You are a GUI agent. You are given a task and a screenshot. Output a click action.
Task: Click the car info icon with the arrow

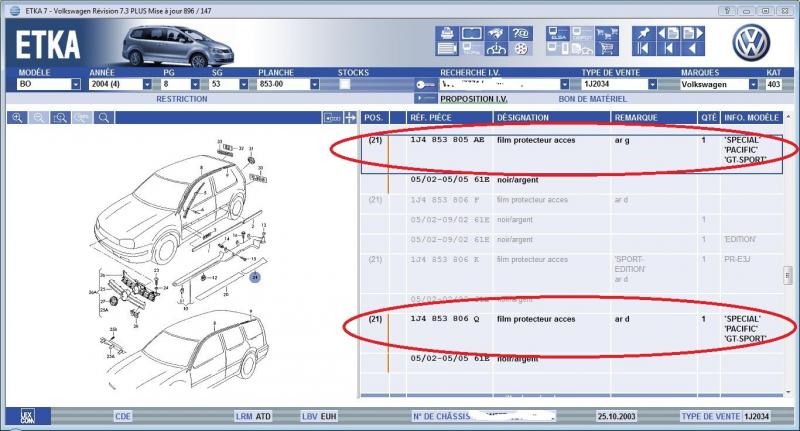496,49
